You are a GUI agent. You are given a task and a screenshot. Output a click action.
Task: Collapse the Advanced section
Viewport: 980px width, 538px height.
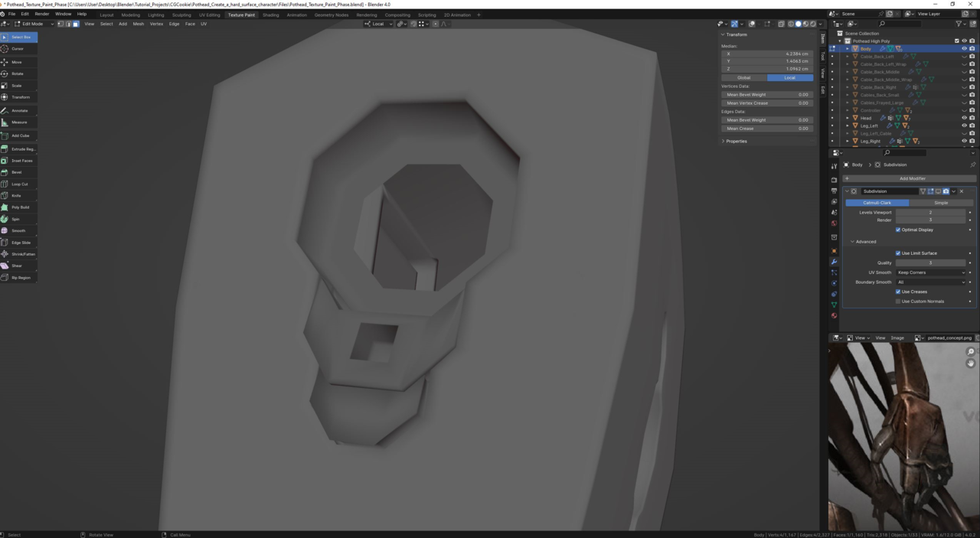pyautogui.click(x=865, y=242)
